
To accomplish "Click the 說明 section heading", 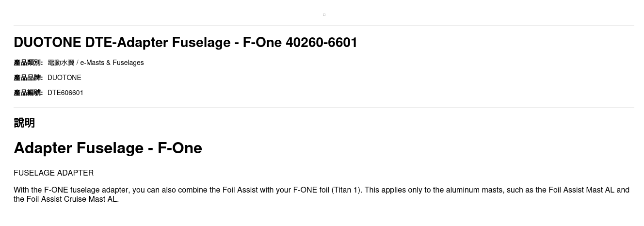I will pos(24,123).
